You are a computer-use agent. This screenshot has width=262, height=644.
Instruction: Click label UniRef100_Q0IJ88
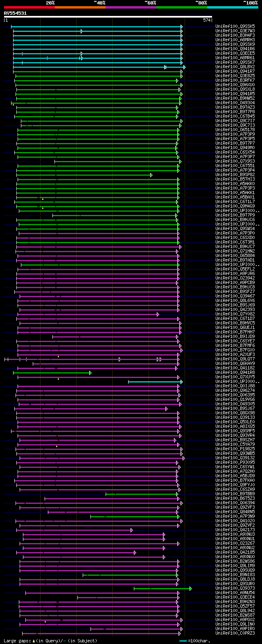point(235,386)
